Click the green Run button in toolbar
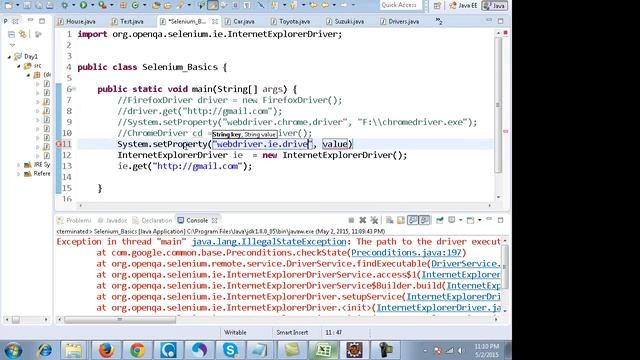 [84, 5]
